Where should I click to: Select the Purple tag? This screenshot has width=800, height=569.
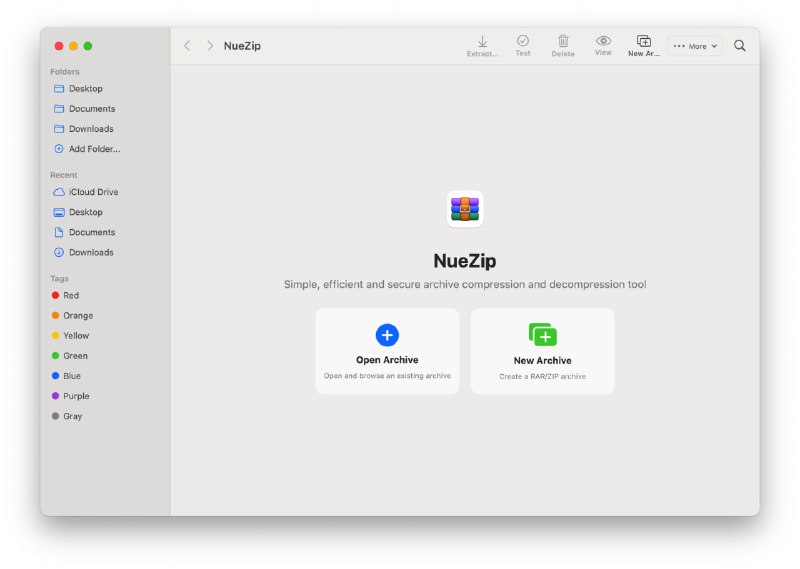(76, 396)
